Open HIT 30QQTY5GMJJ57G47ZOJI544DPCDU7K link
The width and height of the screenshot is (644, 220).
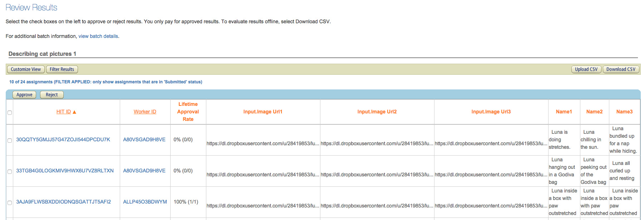click(x=63, y=140)
